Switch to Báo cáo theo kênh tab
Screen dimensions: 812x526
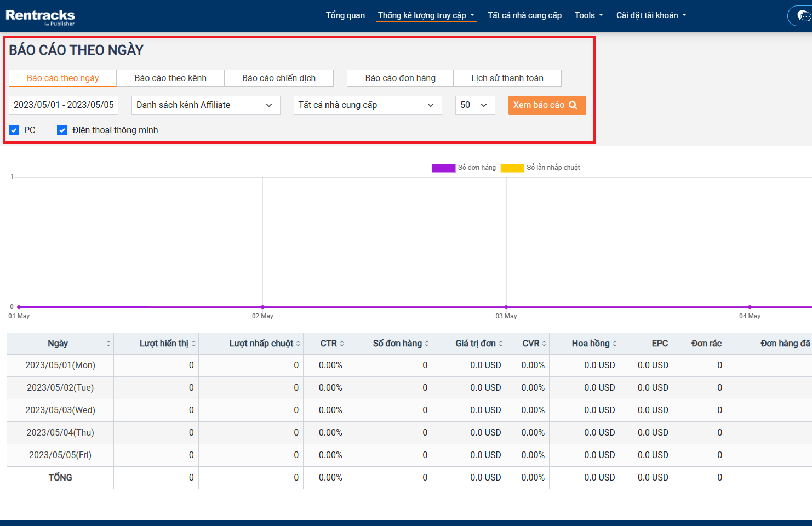pyautogui.click(x=170, y=78)
